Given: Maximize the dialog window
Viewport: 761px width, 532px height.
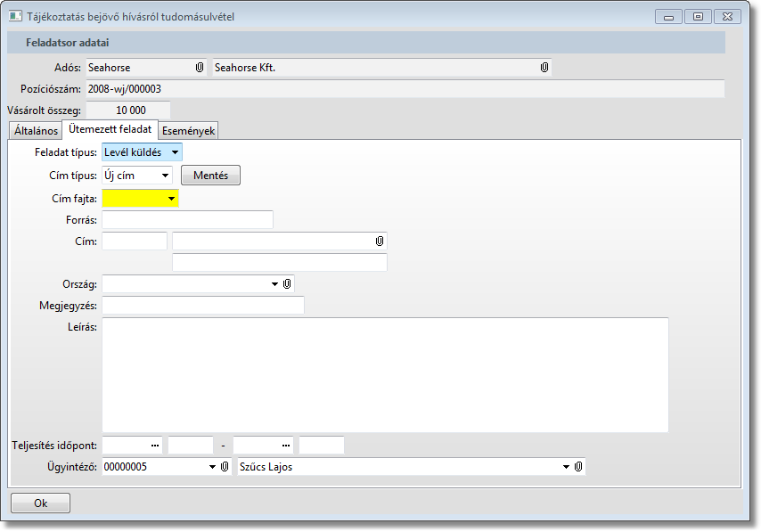Looking at the screenshot, I should pos(698,17).
